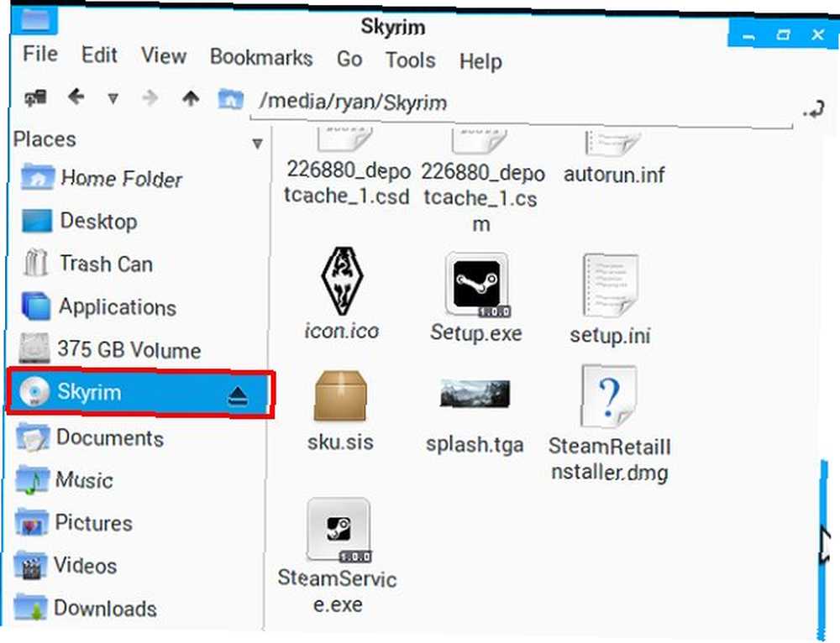Viewport: 840px width, 643px height.
Task: Click the new window toolbar icon
Action: [x=35, y=97]
